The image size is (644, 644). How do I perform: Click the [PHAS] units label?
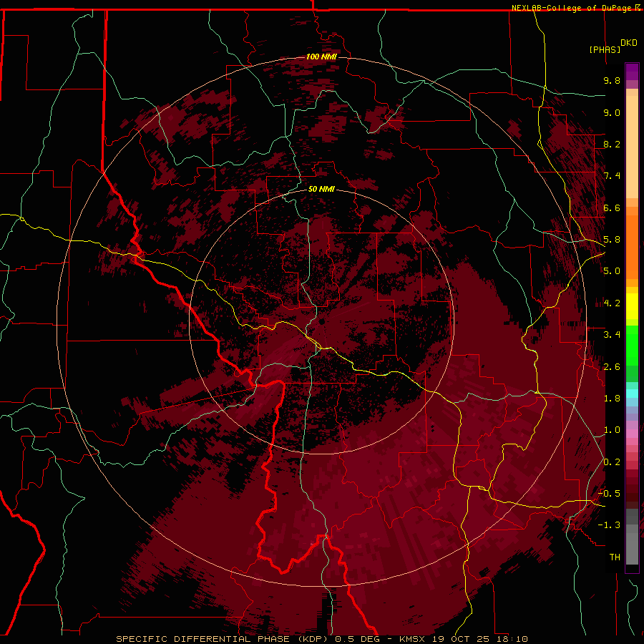(x=605, y=49)
